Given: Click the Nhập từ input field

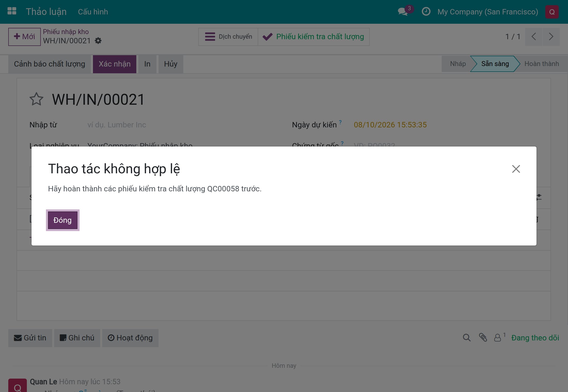Looking at the screenshot, I should [x=181, y=125].
